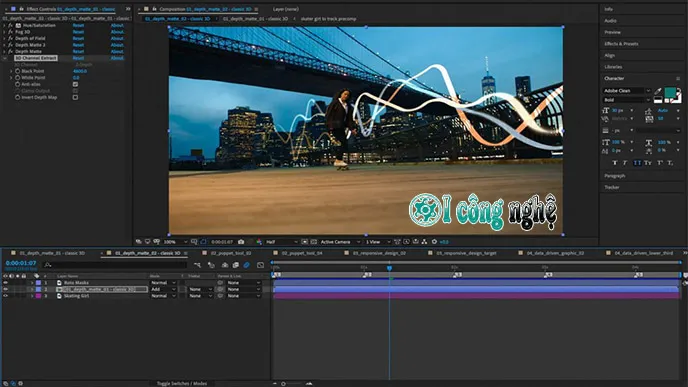This screenshot has width=688, height=387.
Task: Click the Black Point value 4800.0
Action: click(x=80, y=71)
